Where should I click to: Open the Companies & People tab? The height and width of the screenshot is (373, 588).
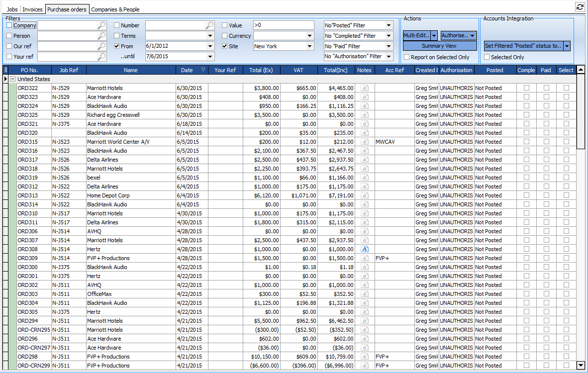[115, 9]
